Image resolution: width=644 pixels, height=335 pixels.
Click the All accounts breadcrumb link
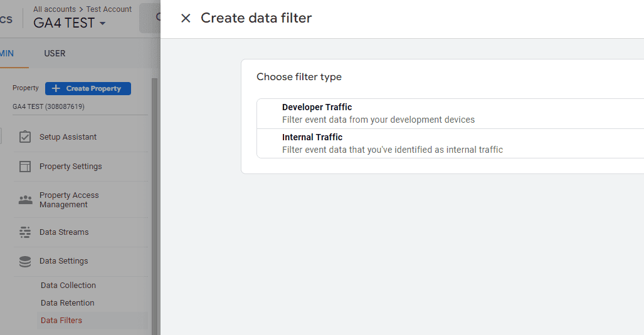click(x=54, y=9)
